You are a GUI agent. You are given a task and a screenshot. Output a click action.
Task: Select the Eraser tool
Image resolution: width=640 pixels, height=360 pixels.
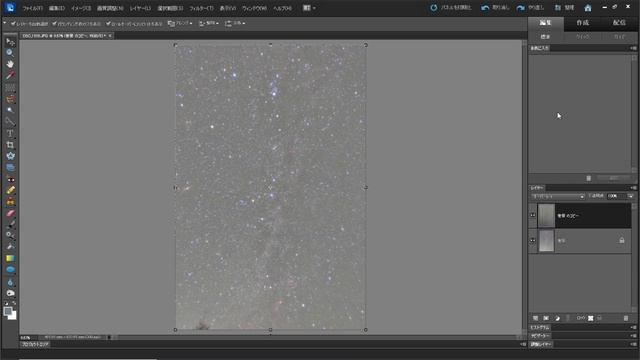tap(10, 213)
